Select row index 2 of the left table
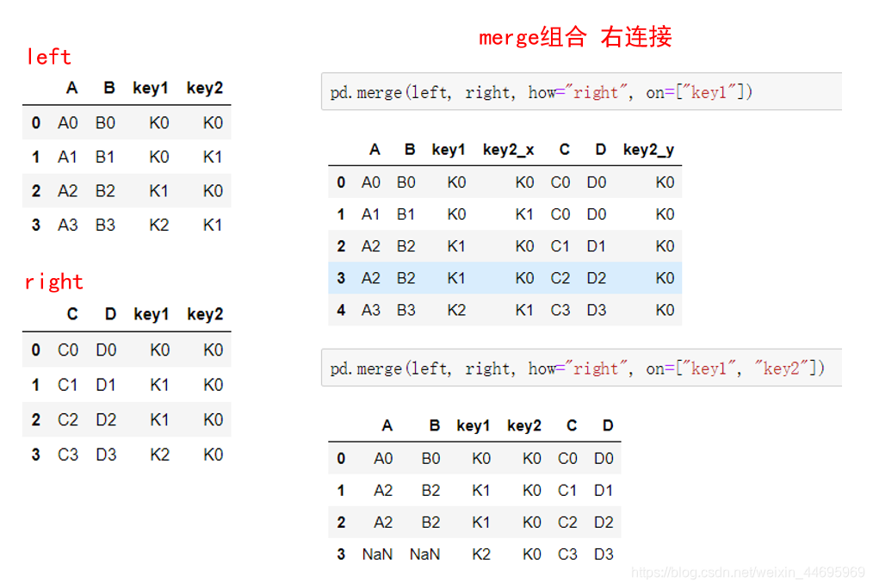The width and height of the screenshot is (873, 588). pos(36,191)
